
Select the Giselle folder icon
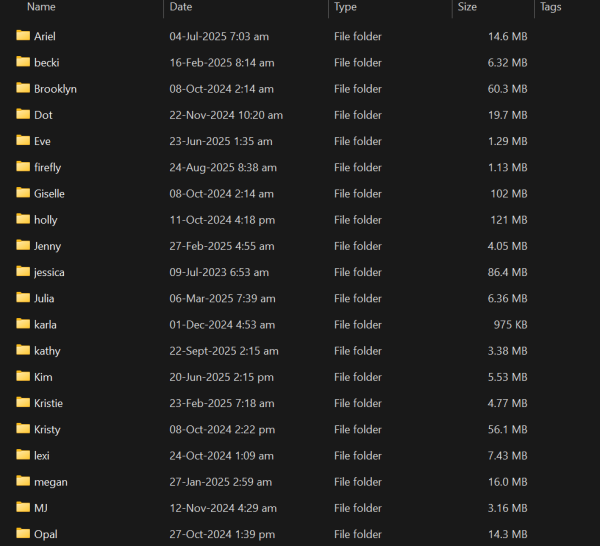click(x=24, y=193)
